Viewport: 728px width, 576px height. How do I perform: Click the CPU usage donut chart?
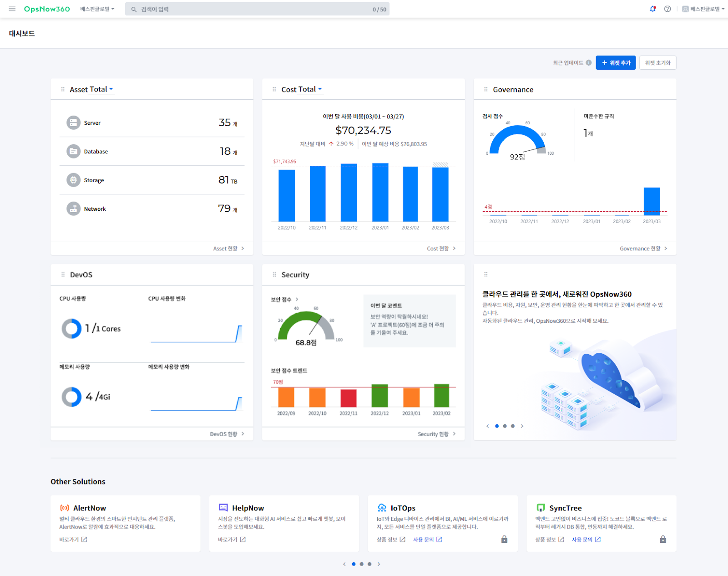[71, 328]
